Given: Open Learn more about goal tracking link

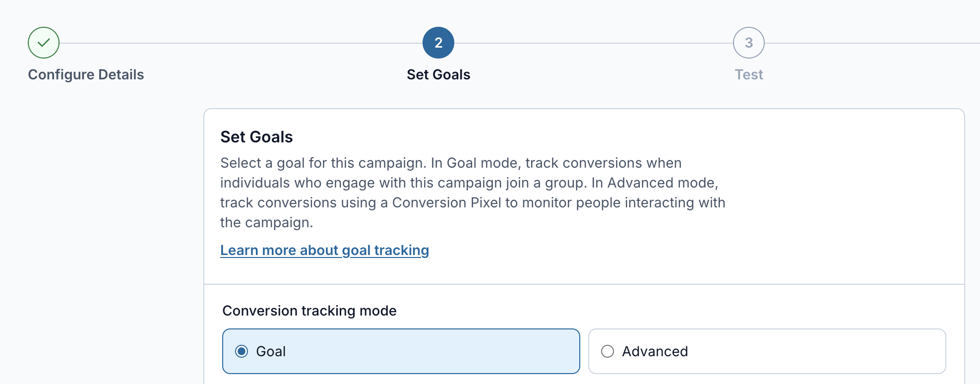Looking at the screenshot, I should click(325, 250).
